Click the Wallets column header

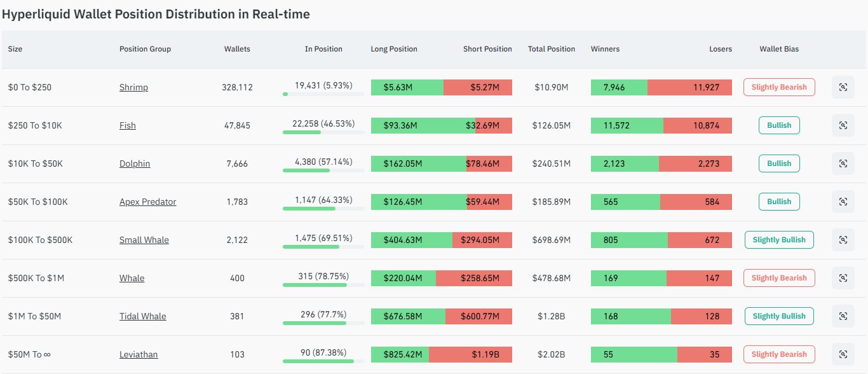click(237, 49)
